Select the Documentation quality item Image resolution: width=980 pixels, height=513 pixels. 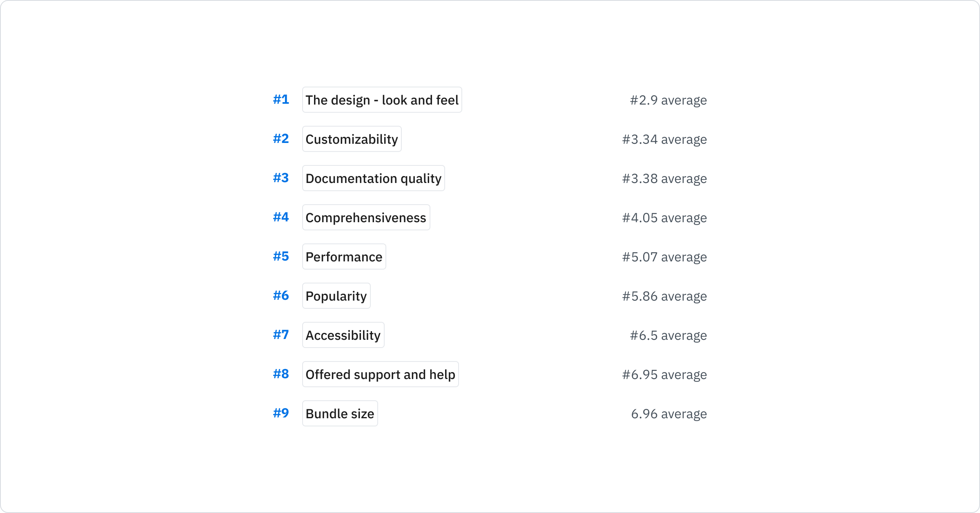point(373,178)
